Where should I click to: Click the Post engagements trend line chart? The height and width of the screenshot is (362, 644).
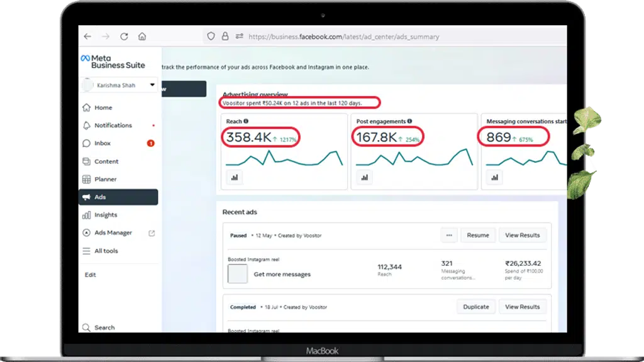(x=414, y=157)
